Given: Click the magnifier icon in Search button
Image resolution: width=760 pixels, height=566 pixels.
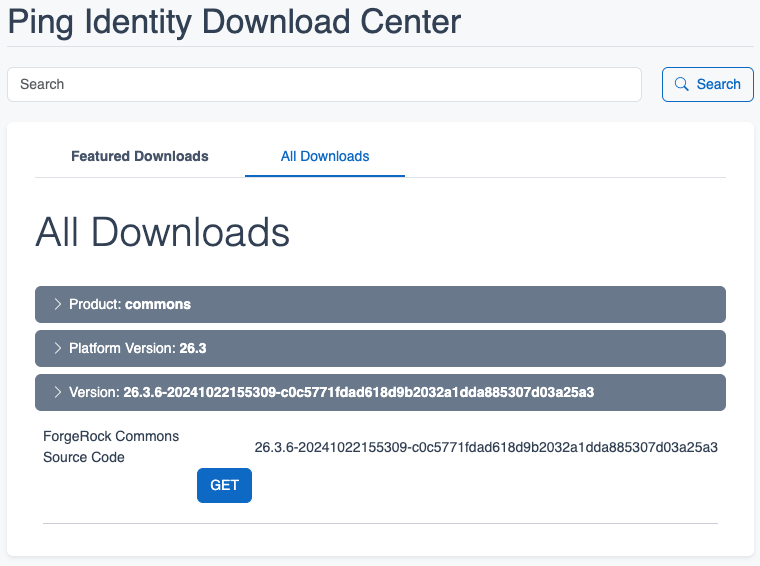Looking at the screenshot, I should pyautogui.click(x=681, y=84).
